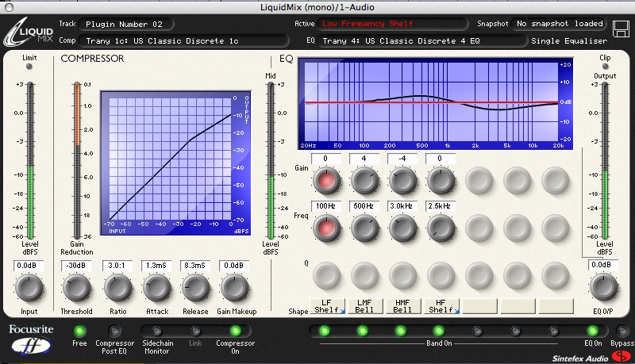Click the LF Shelf shape button
This screenshot has height=364, width=635.
[327, 306]
